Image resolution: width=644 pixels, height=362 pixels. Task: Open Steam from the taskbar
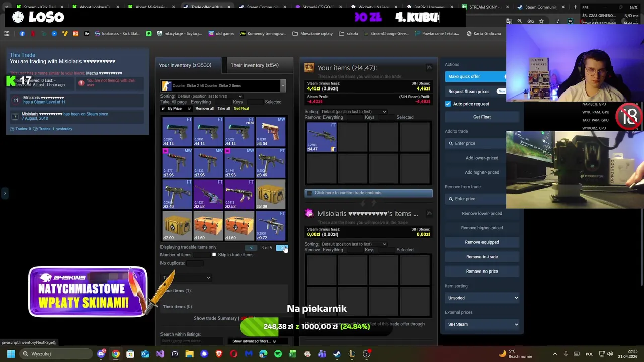[337, 354]
